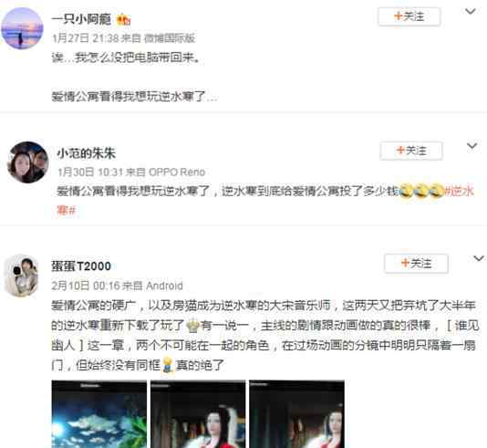View third attached image thumbnail
The height and width of the screenshot is (448, 487).
click(x=296, y=414)
